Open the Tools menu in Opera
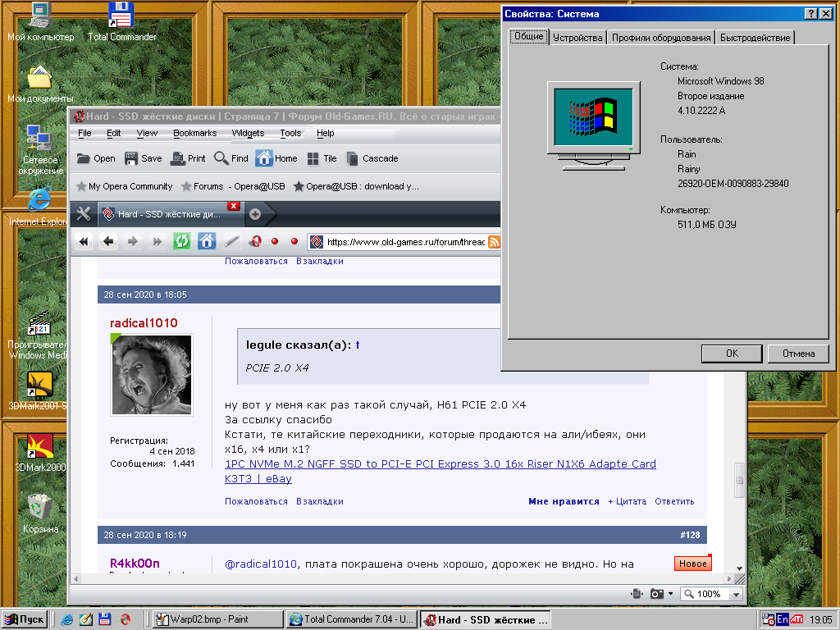The image size is (840, 630). pyautogui.click(x=290, y=133)
